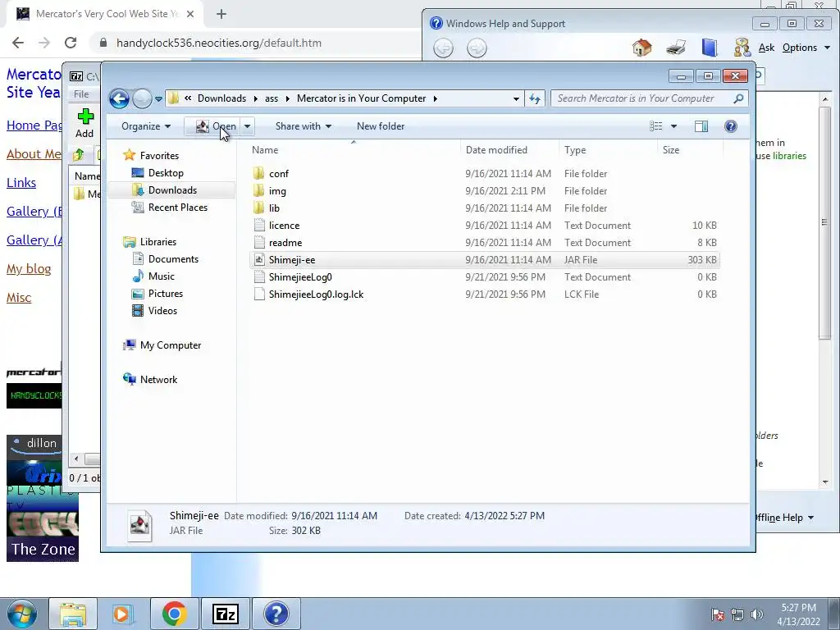Click the Help window Home icon
The height and width of the screenshot is (630, 840).
641,48
